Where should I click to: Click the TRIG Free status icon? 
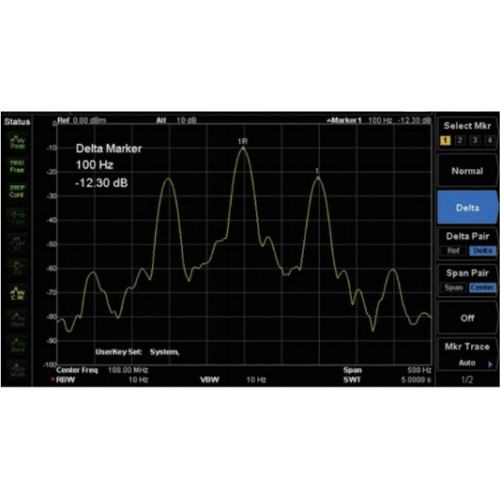click(x=17, y=166)
